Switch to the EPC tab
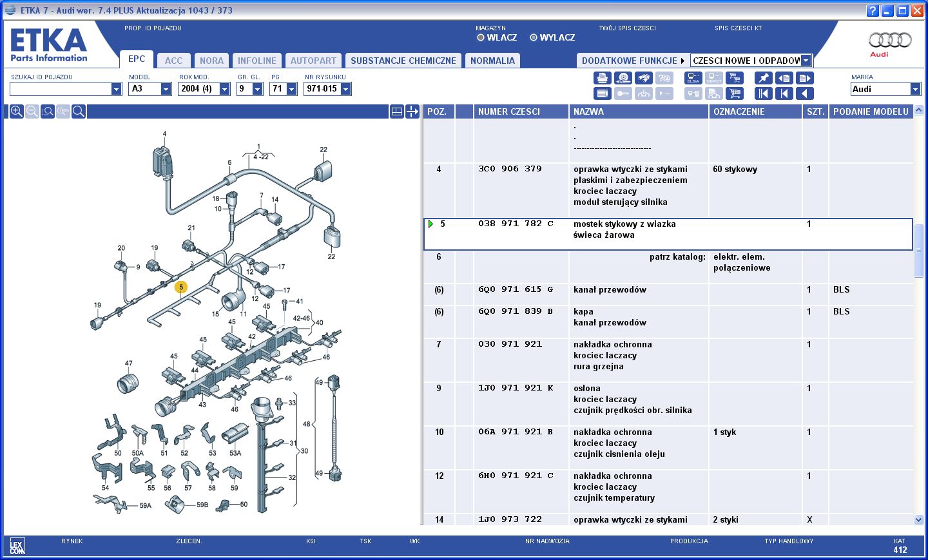 coord(137,59)
